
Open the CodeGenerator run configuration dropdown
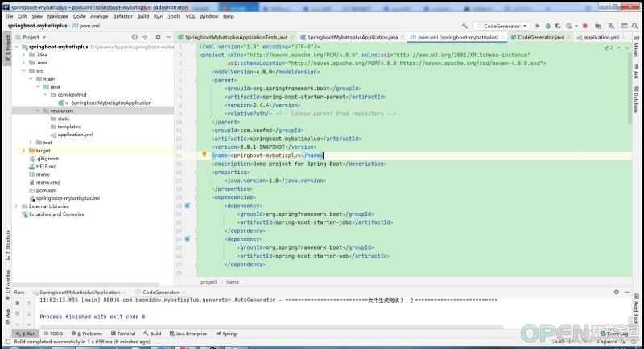tap(501, 26)
